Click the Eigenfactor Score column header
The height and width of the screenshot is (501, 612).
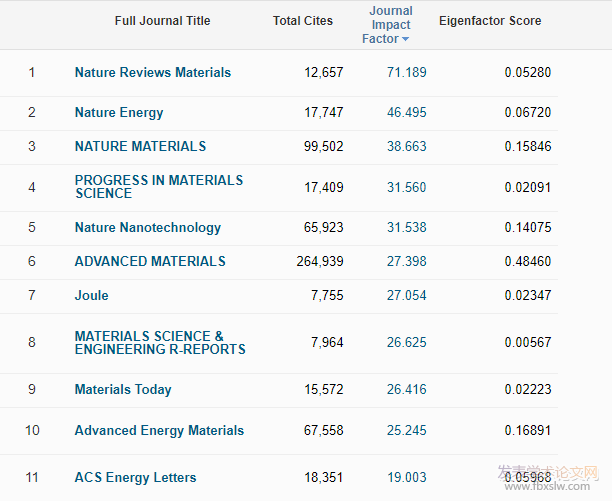[x=490, y=21]
